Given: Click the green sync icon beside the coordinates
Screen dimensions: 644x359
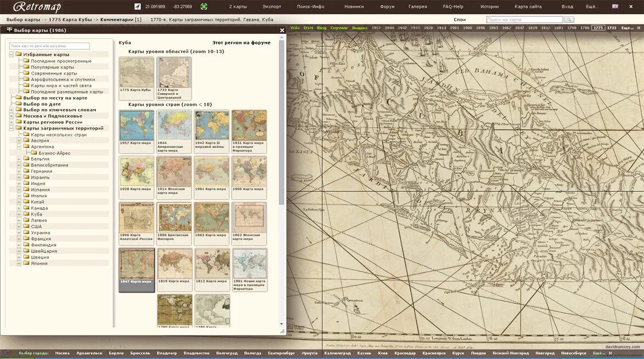Looking at the screenshot, I should (204, 7).
